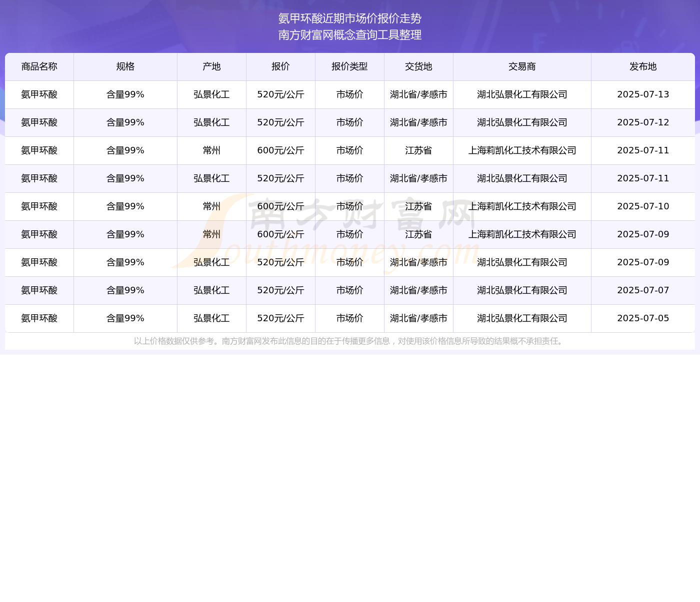
Task: Click the 2025-07-05 date cell
Action: [643, 319]
